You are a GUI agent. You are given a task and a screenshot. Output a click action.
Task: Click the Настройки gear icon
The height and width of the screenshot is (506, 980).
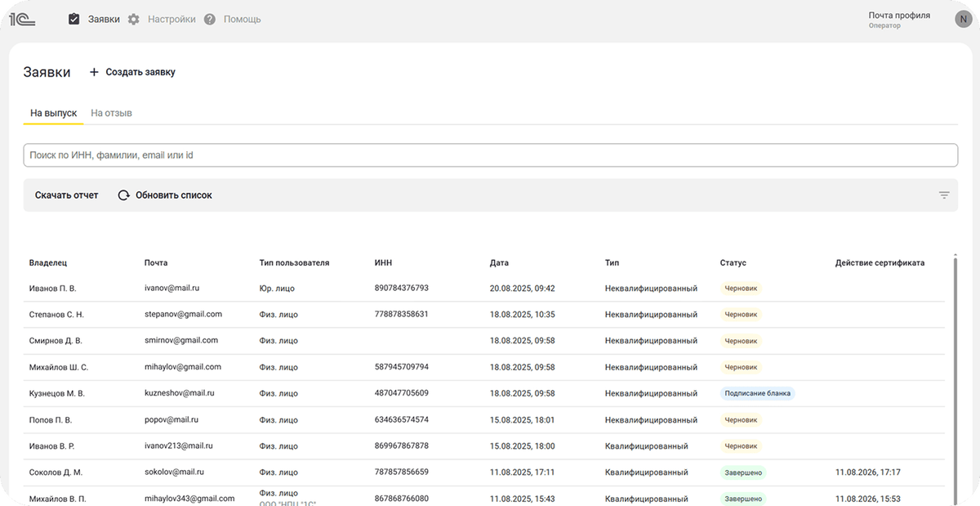tap(134, 19)
